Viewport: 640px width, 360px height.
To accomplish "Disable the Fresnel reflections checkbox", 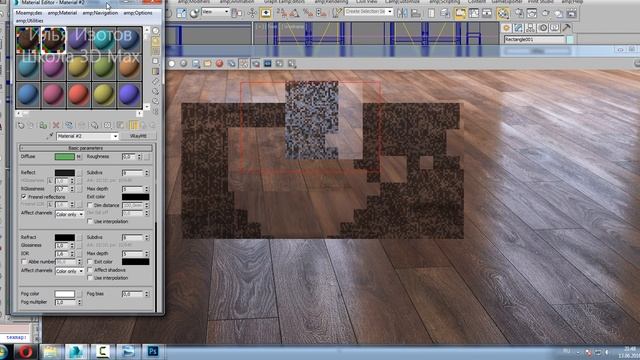I will pyautogui.click(x=24, y=197).
